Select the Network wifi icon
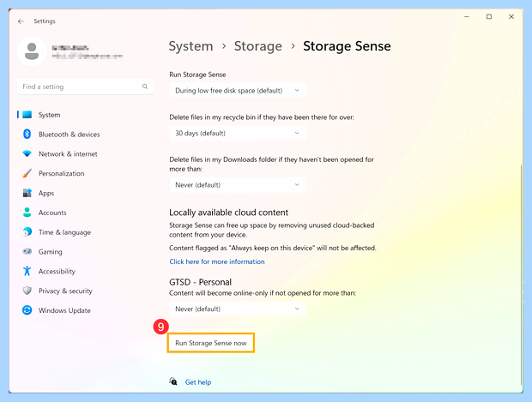 27,154
